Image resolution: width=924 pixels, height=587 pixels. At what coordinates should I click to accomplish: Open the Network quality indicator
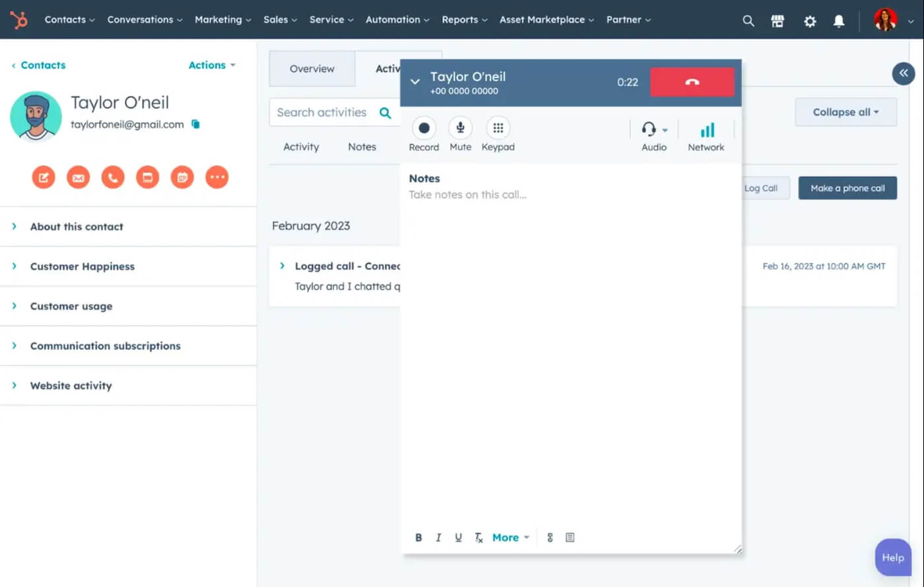(706, 135)
